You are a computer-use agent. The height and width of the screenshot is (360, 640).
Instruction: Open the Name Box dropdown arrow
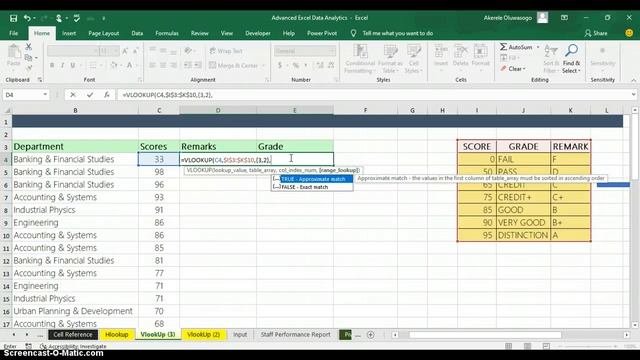tap(45, 95)
